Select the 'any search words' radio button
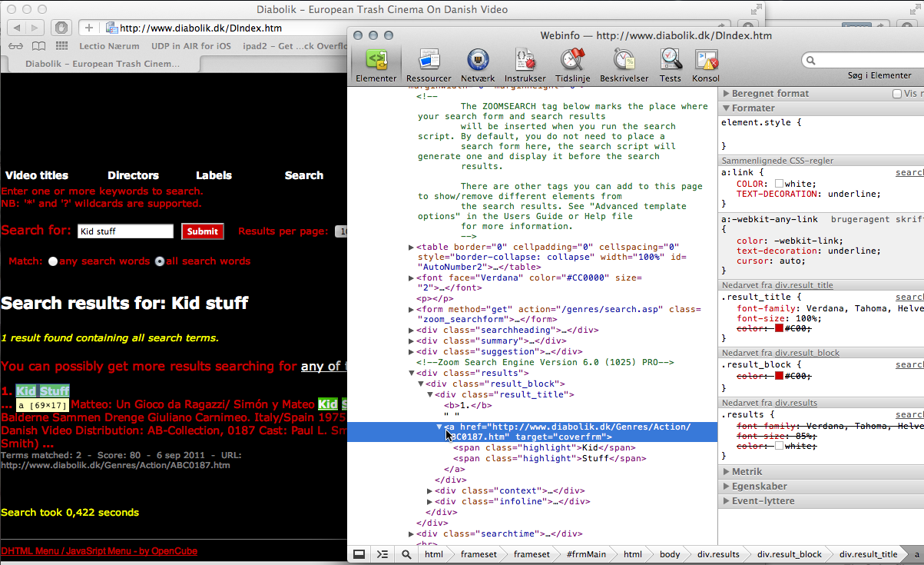Image resolution: width=924 pixels, height=565 pixels. tap(53, 261)
